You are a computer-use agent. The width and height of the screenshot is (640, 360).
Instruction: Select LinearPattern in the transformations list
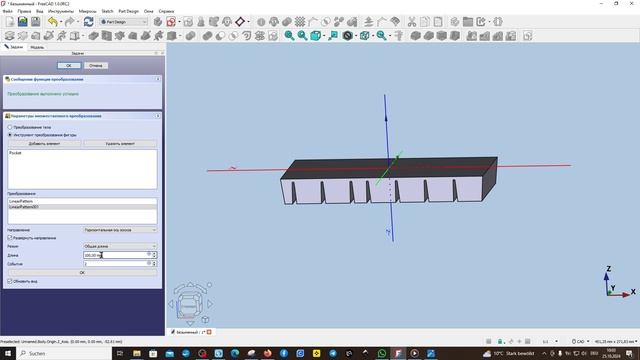(82, 201)
